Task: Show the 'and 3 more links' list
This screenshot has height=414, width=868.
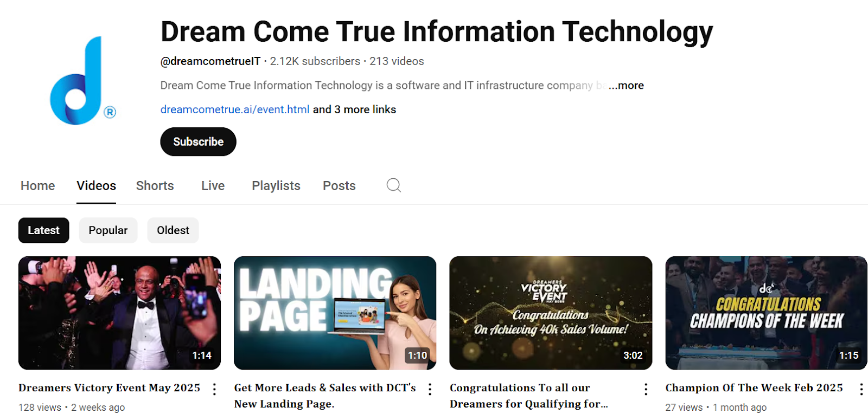Action: tap(355, 109)
